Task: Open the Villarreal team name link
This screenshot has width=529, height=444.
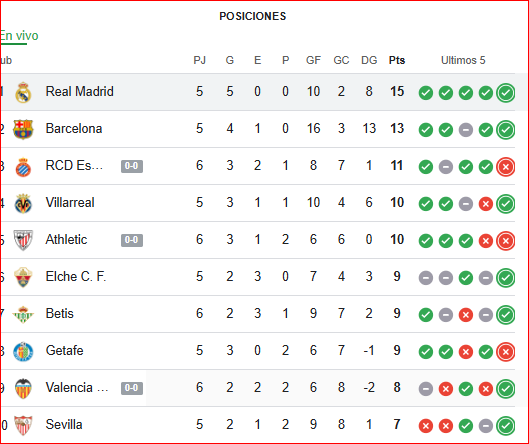Action: (x=70, y=202)
